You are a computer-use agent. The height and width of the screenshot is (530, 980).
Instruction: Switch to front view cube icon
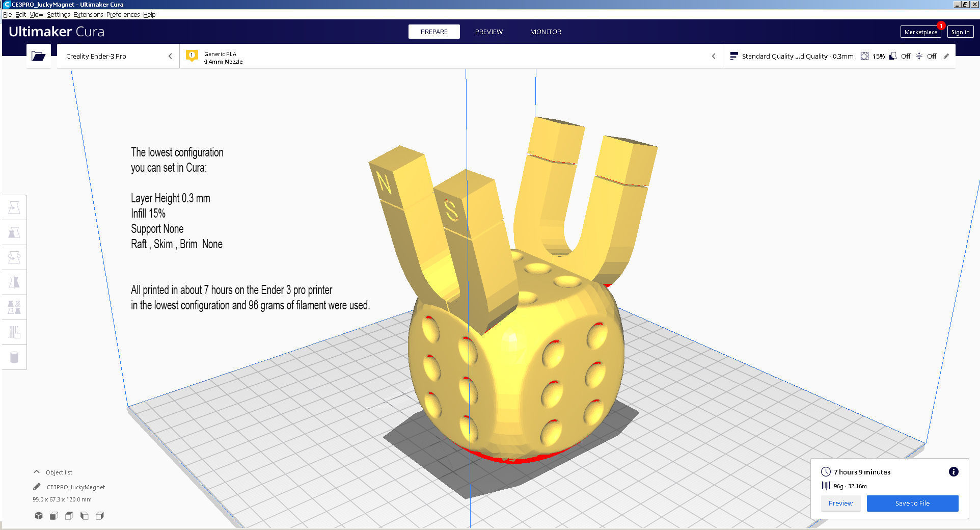[x=54, y=516]
